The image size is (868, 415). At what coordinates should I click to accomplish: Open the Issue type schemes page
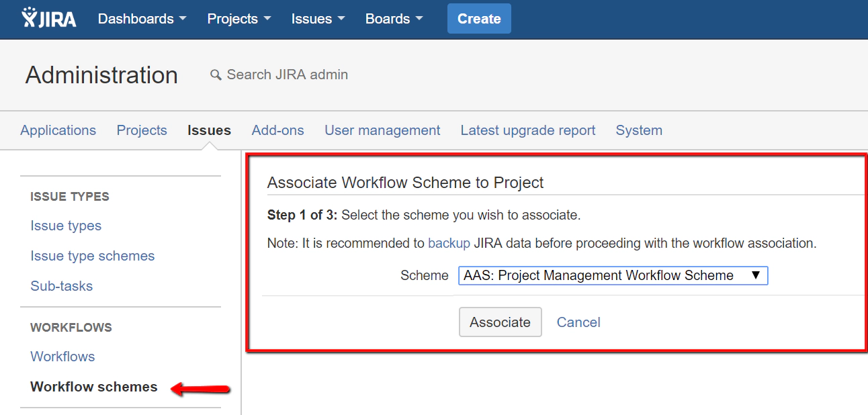click(x=92, y=256)
